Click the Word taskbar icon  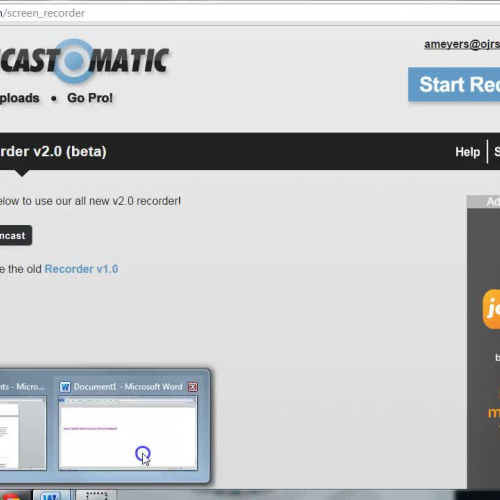(52, 495)
